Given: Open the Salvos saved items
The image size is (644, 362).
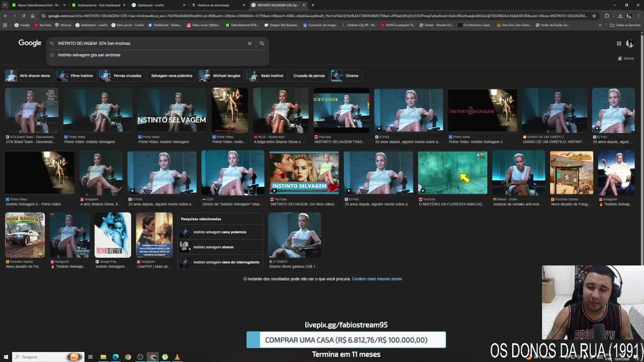Looking at the screenshot, I should click(x=626, y=58).
